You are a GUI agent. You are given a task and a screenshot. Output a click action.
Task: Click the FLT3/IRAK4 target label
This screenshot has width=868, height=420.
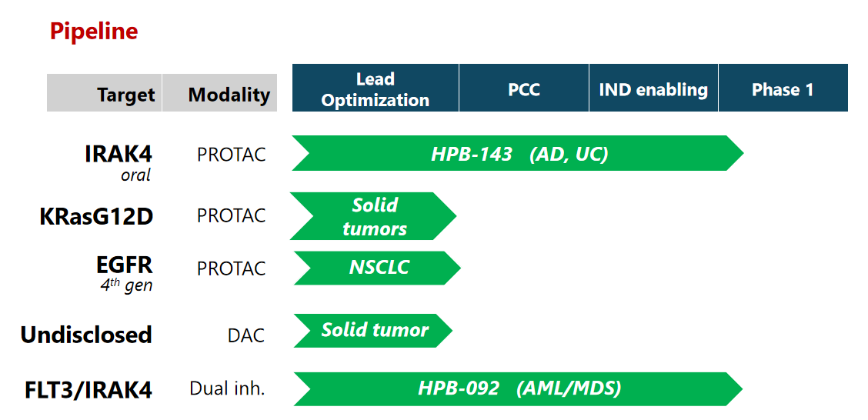pos(88,389)
